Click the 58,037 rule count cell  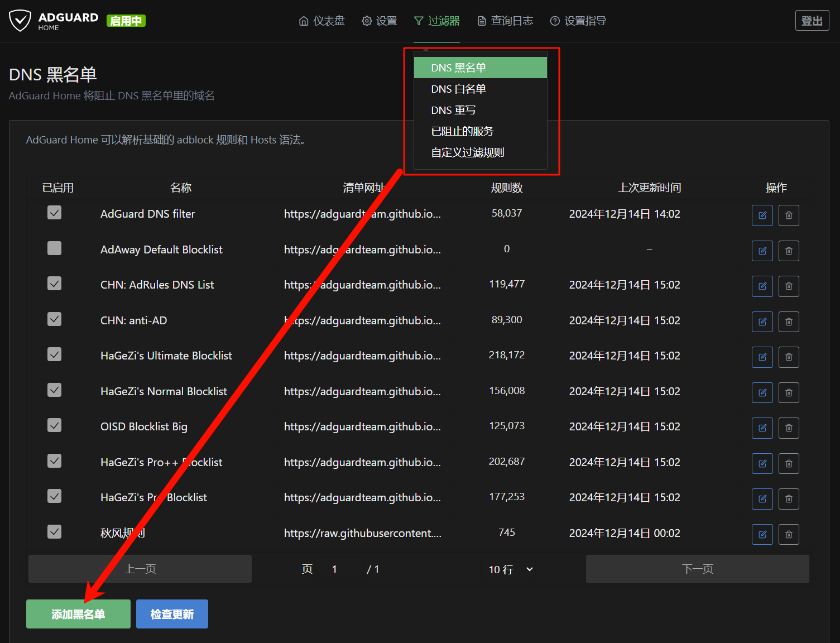click(x=507, y=213)
